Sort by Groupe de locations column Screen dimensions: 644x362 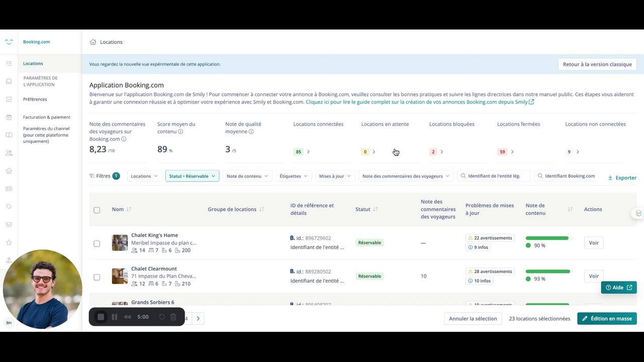(x=262, y=209)
